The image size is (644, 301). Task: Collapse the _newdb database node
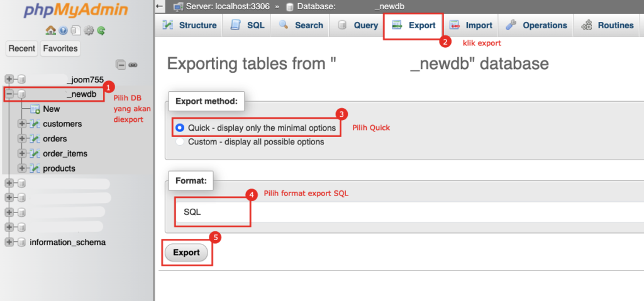[9, 94]
